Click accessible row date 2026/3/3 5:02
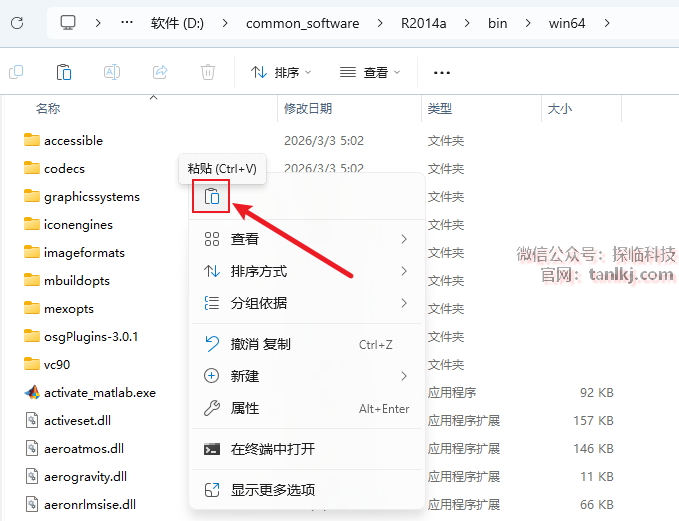This screenshot has width=679, height=521. [323, 141]
